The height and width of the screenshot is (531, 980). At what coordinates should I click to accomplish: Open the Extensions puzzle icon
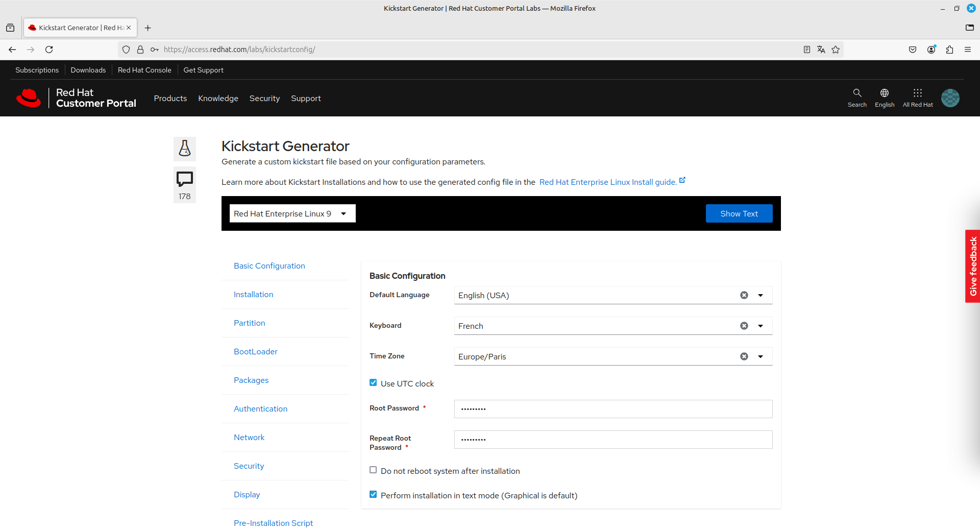pyautogui.click(x=949, y=50)
